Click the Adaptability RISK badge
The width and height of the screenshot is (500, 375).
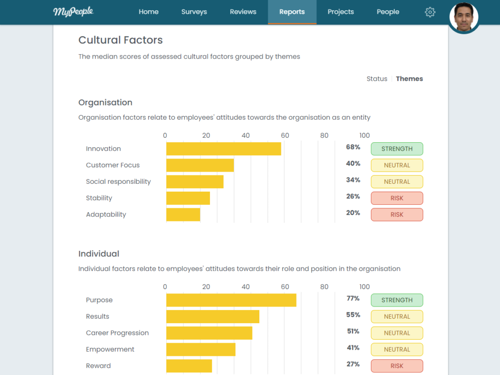397,215
